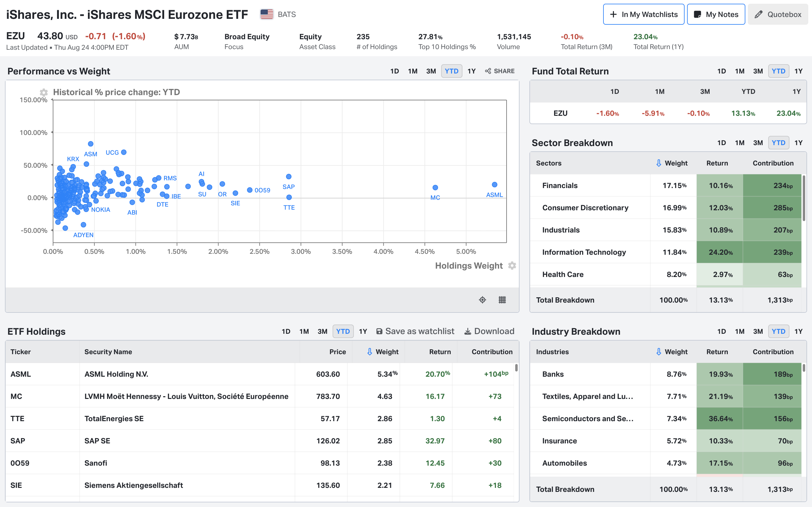The image size is (812, 507).
Task: Set Performance vs Weight period to 1D
Action: pos(395,71)
